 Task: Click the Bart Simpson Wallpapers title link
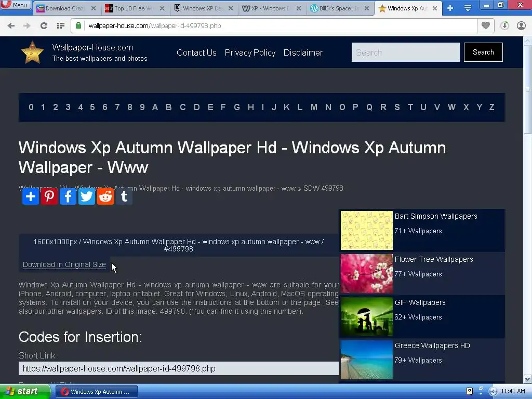[436, 216]
